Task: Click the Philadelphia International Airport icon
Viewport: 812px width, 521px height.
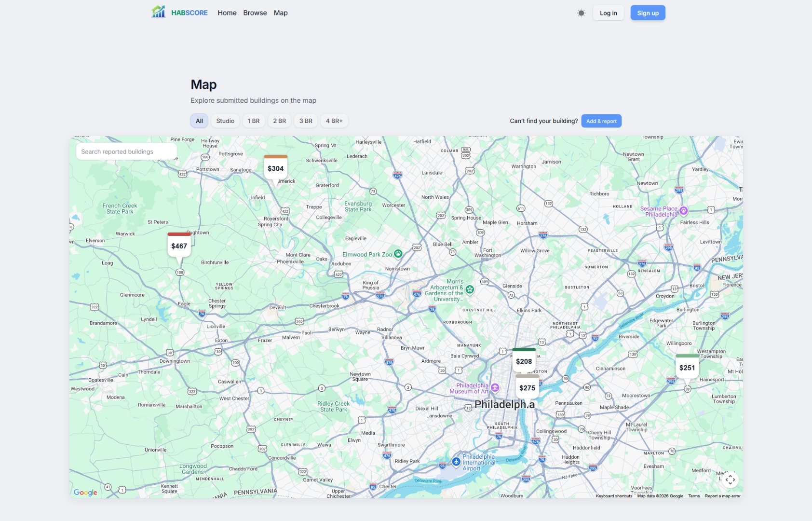Action: click(456, 462)
